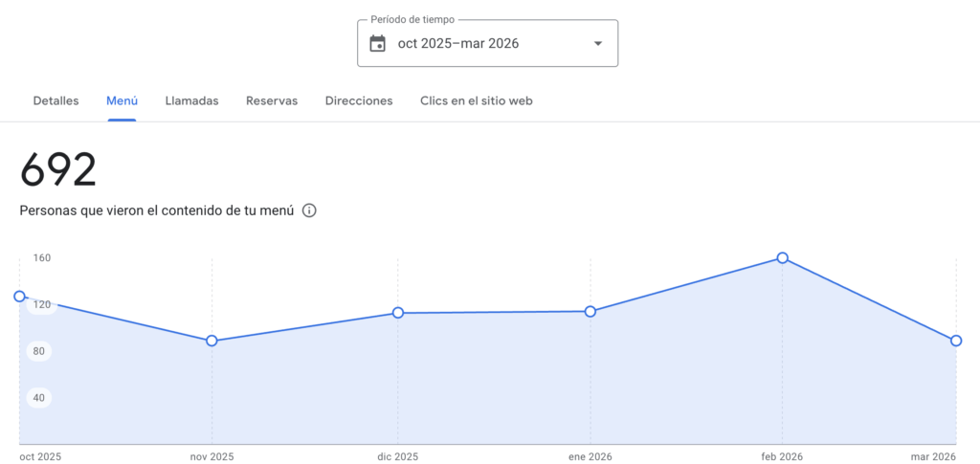Select the Menú tab
The width and height of the screenshot is (980, 464).
pyautogui.click(x=122, y=100)
